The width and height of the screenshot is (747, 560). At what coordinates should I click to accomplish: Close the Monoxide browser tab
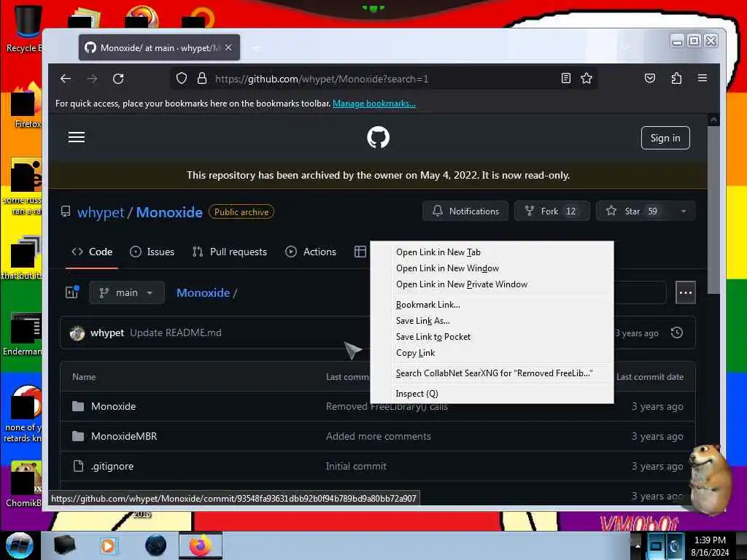point(228,47)
